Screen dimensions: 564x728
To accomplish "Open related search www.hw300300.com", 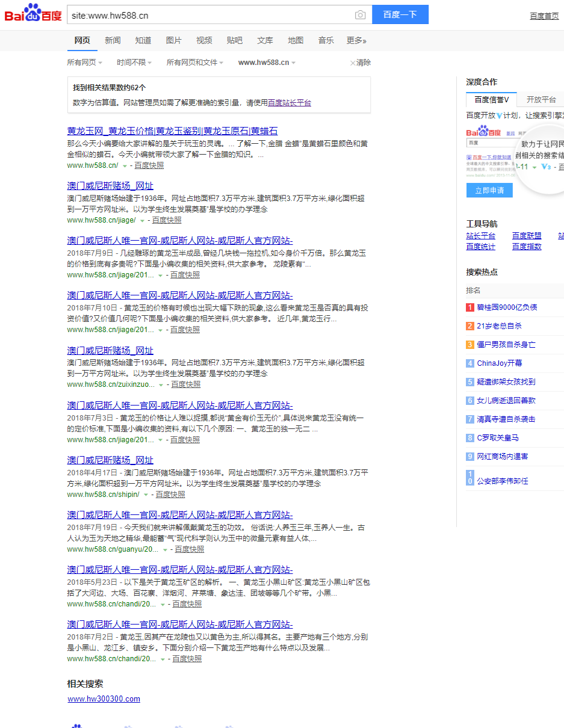I will point(104,699).
